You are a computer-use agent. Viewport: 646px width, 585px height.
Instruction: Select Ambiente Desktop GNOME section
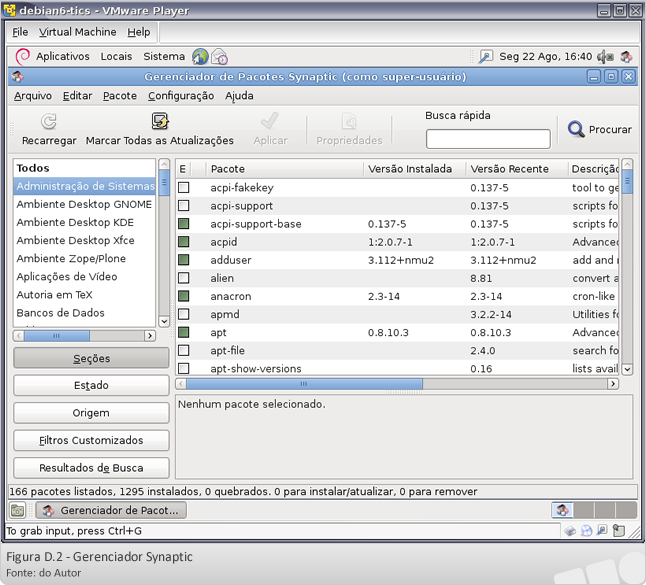pos(84,204)
